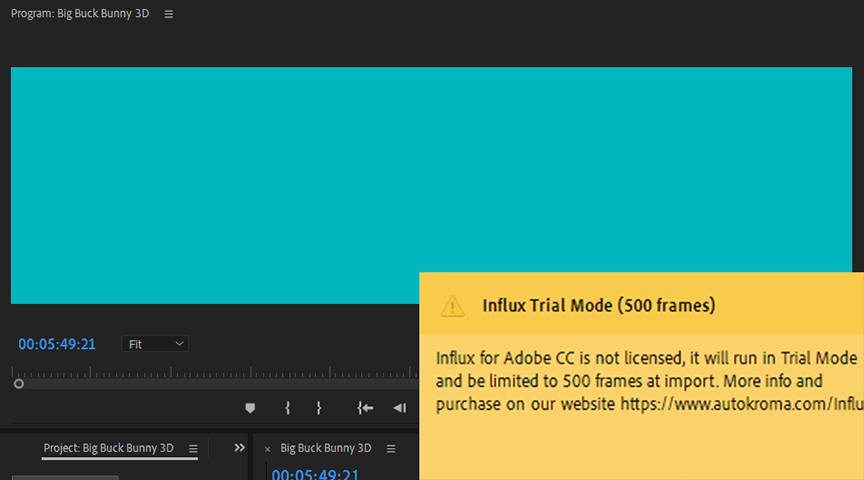The height and width of the screenshot is (480, 864).
Task: Step back one frame
Action: (x=399, y=408)
